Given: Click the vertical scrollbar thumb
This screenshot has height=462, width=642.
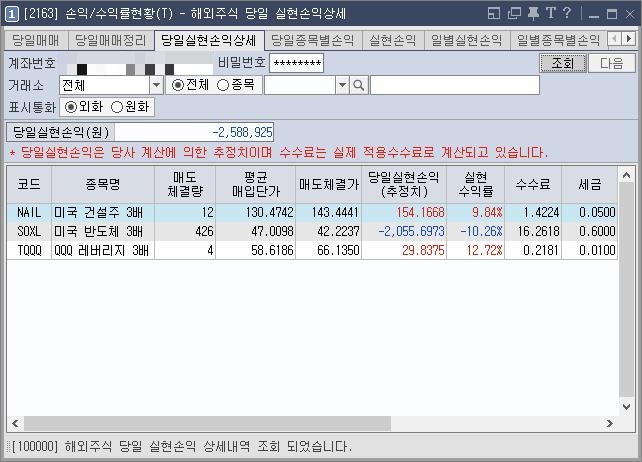Looking at the screenshot, I should click(626, 290).
